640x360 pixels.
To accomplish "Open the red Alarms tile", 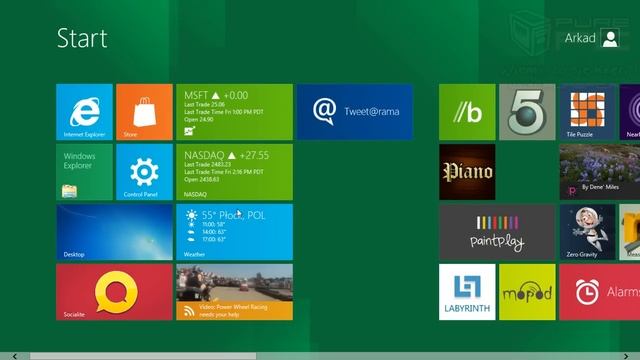I will [x=600, y=292].
